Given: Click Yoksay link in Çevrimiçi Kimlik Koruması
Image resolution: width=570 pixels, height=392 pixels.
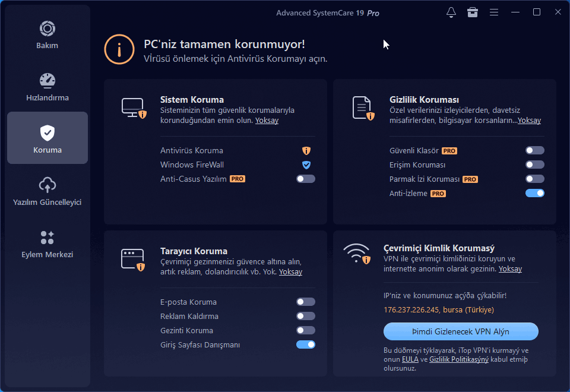Looking at the screenshot, I should coord(510,268).
